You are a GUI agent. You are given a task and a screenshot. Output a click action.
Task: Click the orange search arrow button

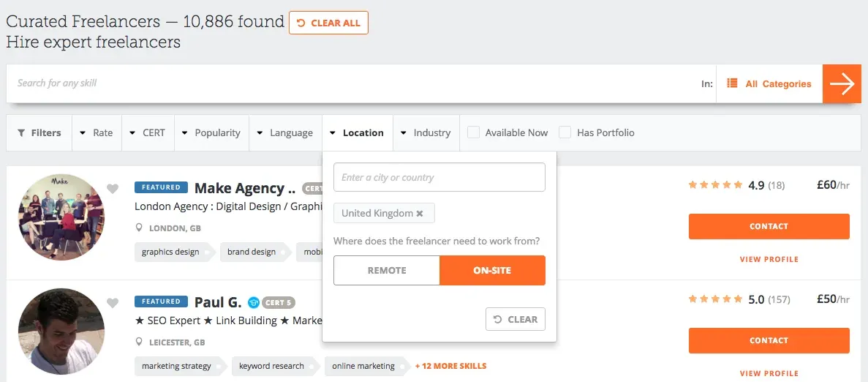pos(841,83)
